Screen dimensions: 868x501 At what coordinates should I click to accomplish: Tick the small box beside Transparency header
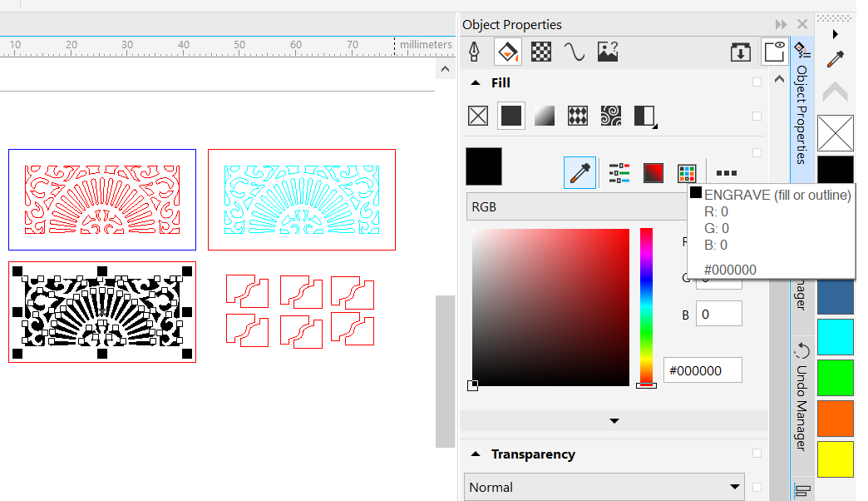click(x=757, y=454)
